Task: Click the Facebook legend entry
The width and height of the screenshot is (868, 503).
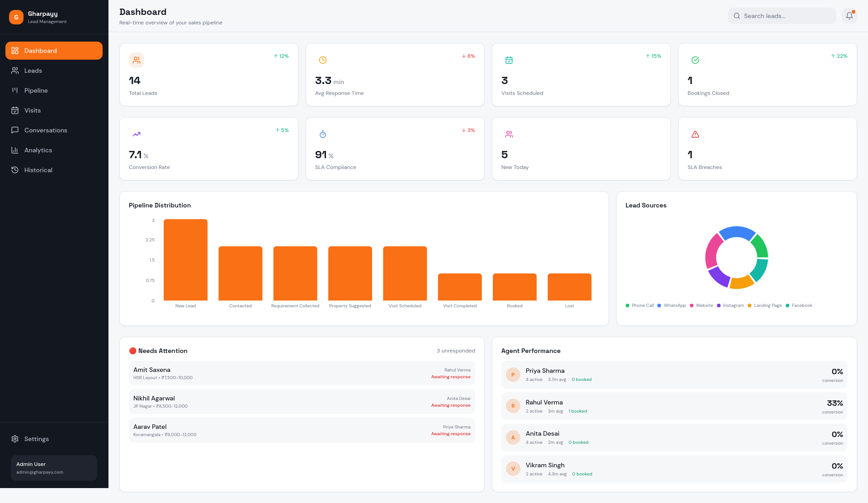Action: coord(799,306)
